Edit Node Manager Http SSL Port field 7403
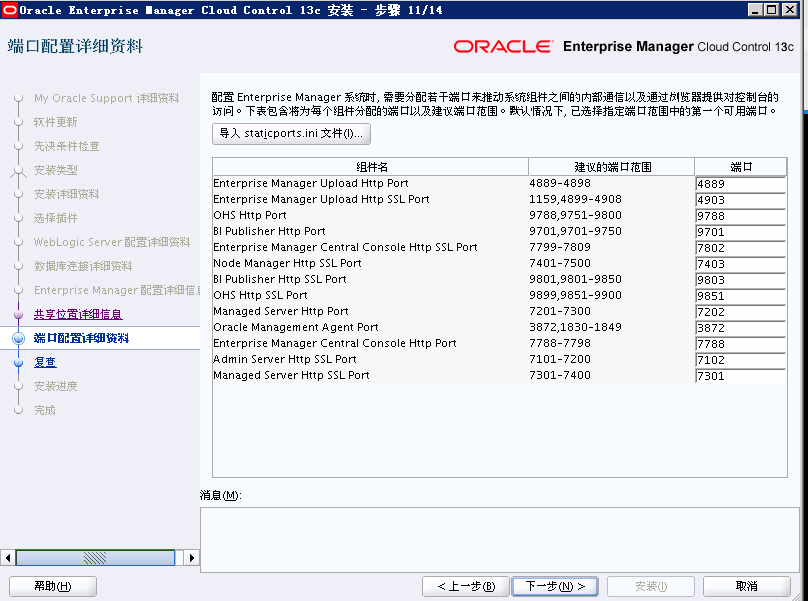The image size is (808, 601). (740, 264)
